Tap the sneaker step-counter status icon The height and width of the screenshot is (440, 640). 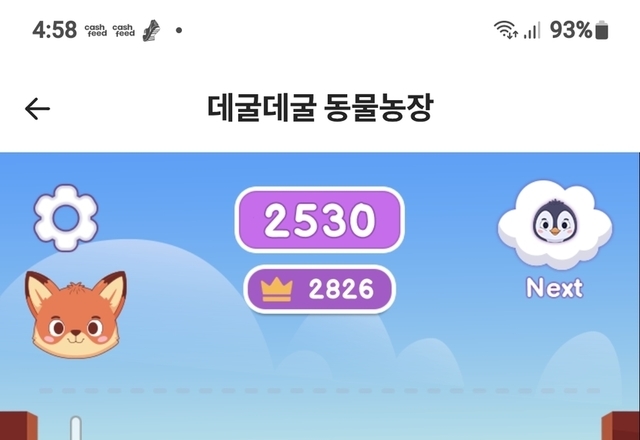tap(151, 31)
